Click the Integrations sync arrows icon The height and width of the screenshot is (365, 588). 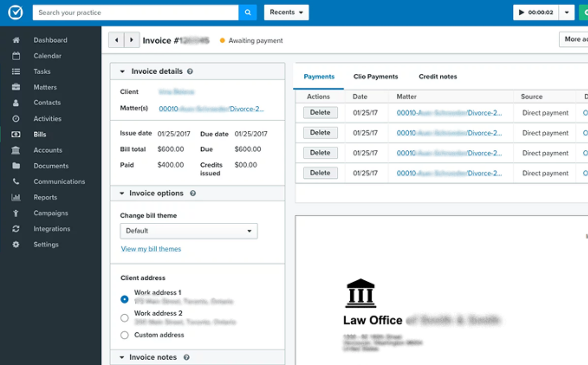click(x=16, y=229)
